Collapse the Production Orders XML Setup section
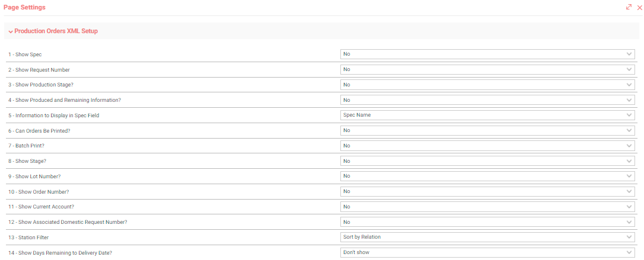 (11, 31)
